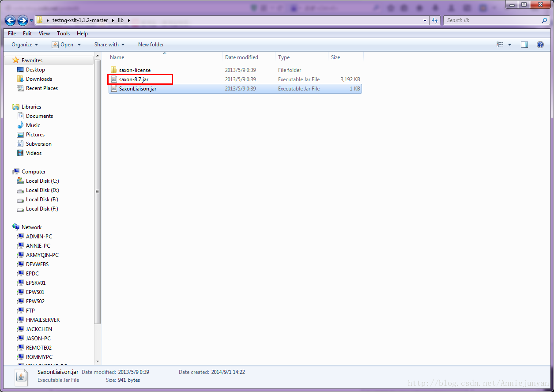Select Local Disk (E:) in navigation pane
The width and height of the screenshot is (554, 392).
coord(42,200)
